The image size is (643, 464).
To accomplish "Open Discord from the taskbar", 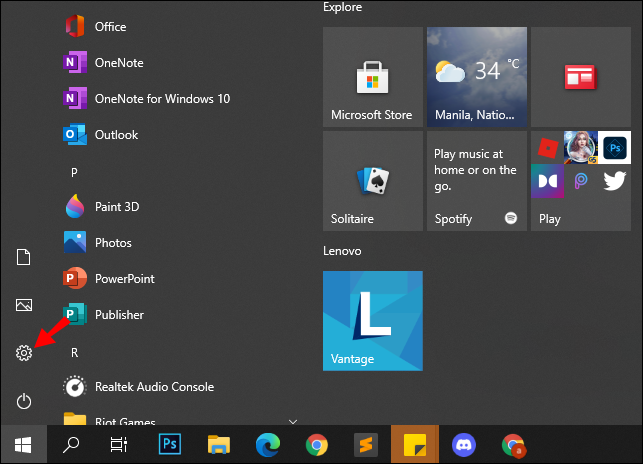I will point(464,444).
